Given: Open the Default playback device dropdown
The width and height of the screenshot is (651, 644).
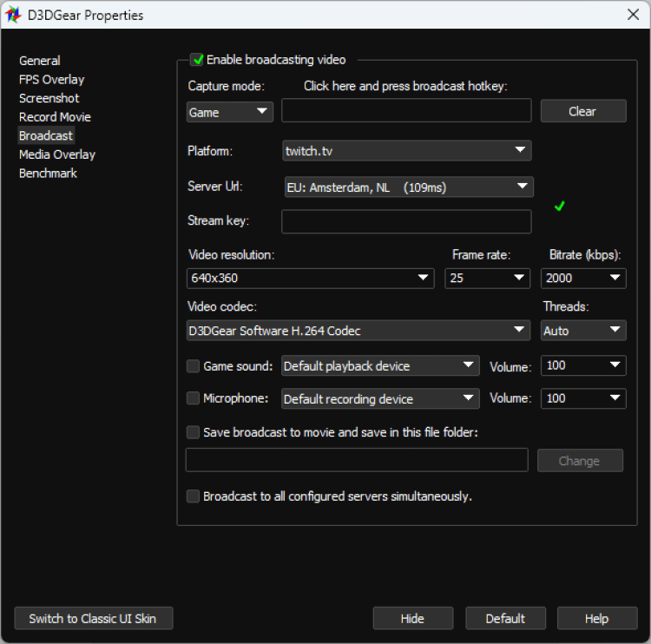Looking at the screenshot, I should [380, 365].
